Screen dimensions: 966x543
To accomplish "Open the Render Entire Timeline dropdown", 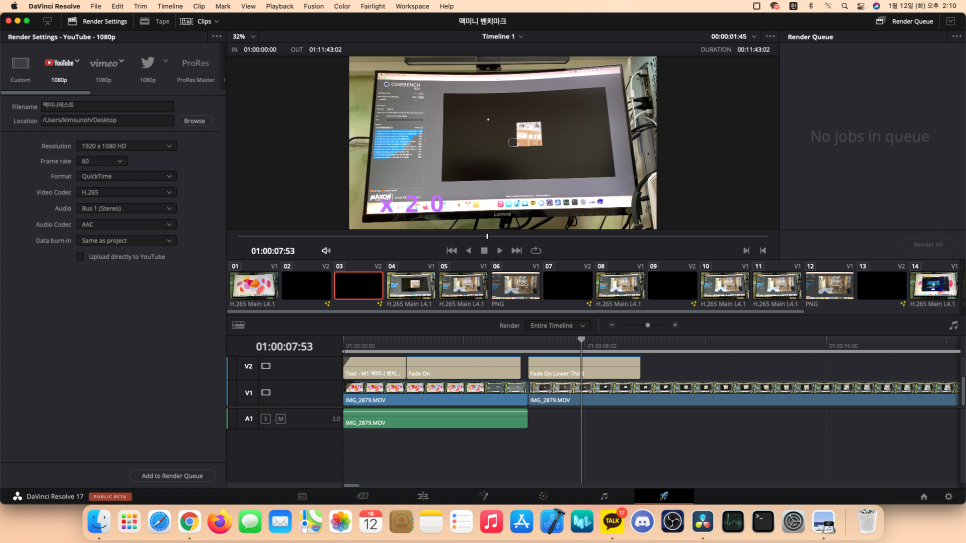I will coord(558,325).
